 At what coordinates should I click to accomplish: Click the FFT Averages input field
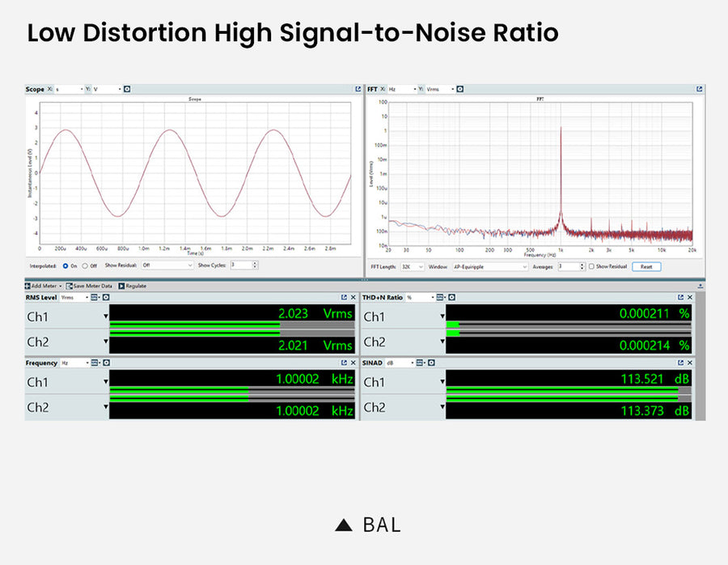(568, 266)
